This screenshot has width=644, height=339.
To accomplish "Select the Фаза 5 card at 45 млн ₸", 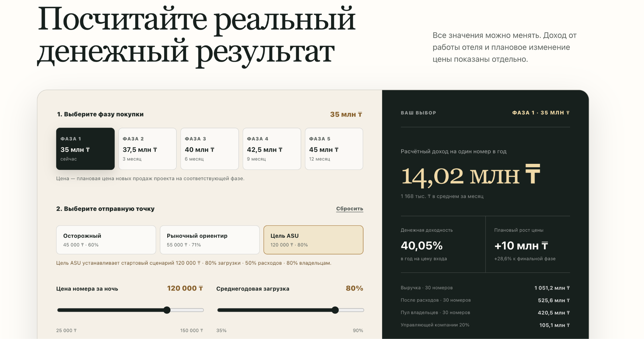I will (334, 149).
